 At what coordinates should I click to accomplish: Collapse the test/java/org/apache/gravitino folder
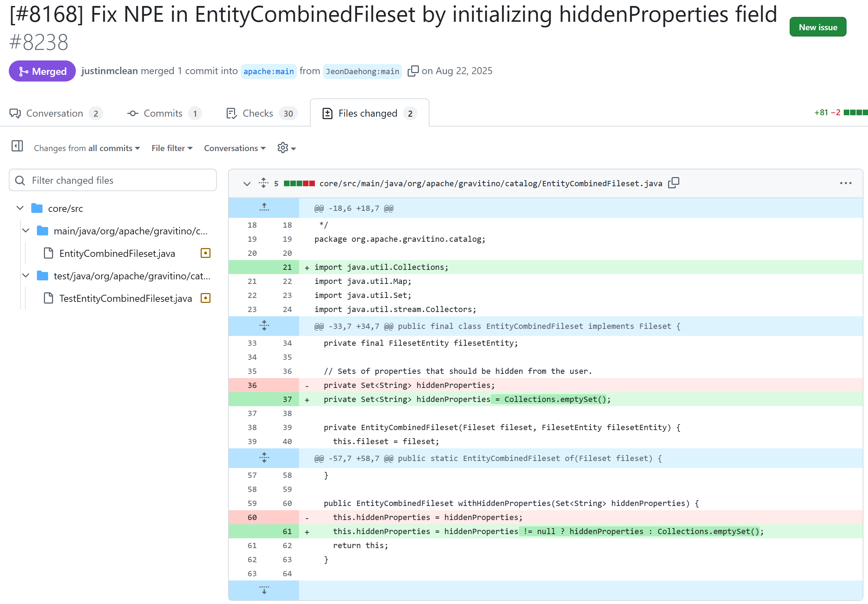[26, 275]
